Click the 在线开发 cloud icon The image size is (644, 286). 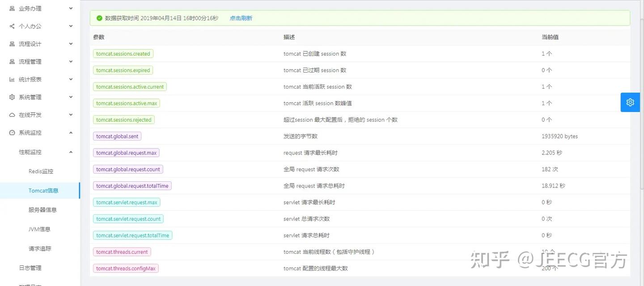pyautogui.click(x=10, y=115)
